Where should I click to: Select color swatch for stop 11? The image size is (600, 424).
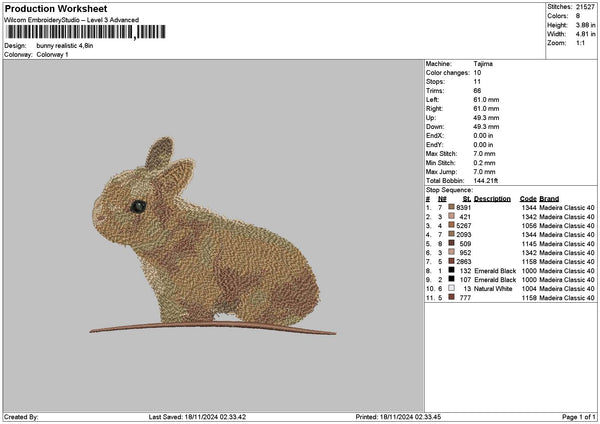click(452, 297)
